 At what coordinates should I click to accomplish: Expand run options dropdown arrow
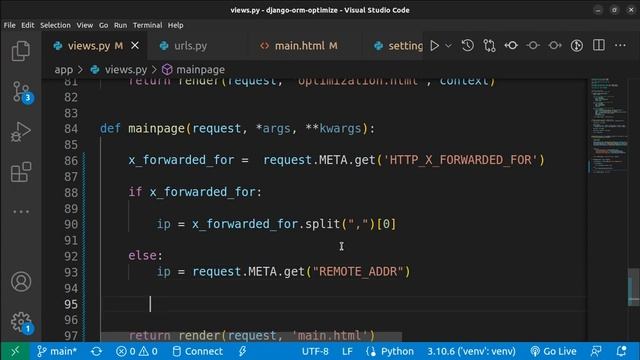[x=448, y=46]
